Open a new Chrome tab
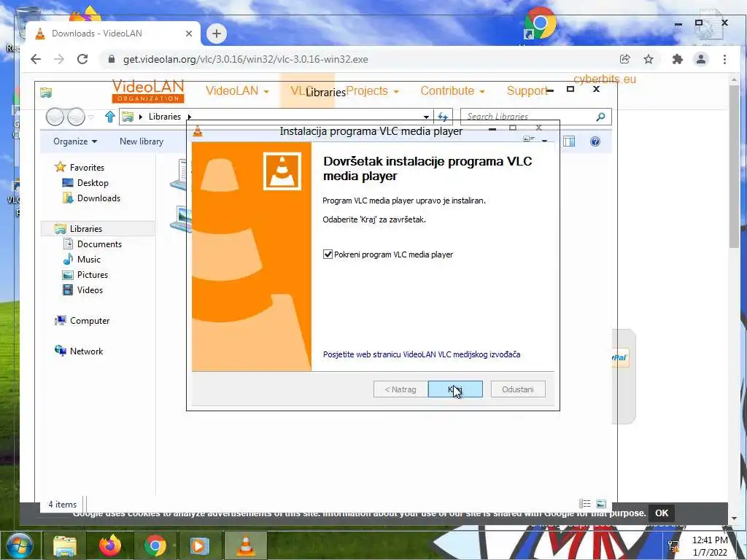Viewport: 747px width, 560px height. (216, 34)
